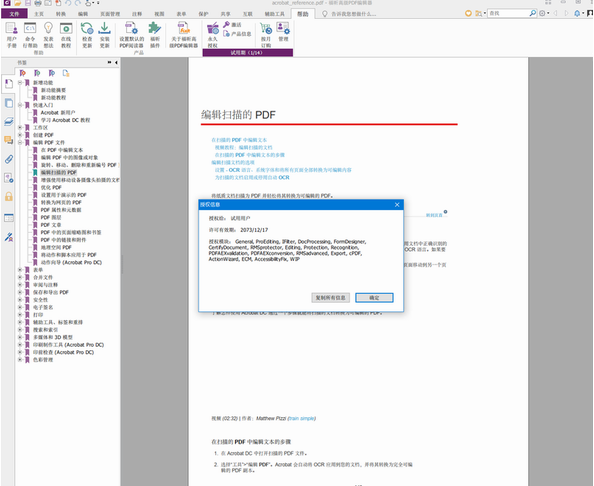Click 复制所有信息 copy all info button
594x486 pixels.
point(330,298)
